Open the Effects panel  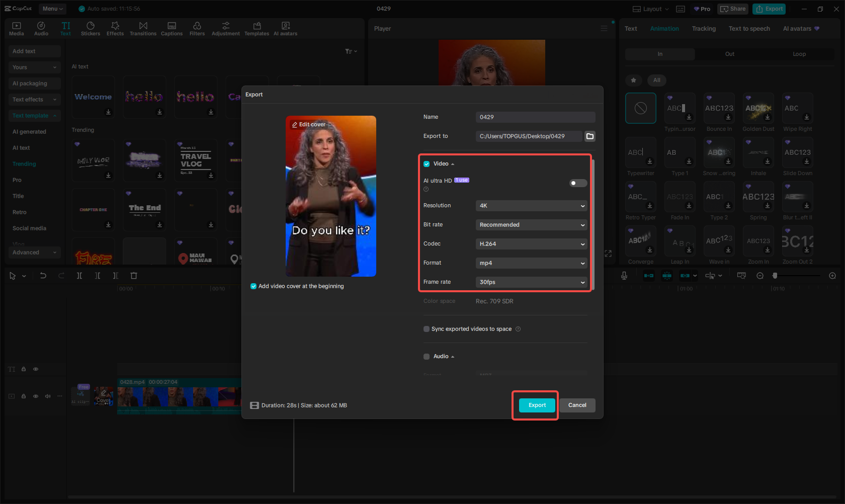click(x=115, y=28)
